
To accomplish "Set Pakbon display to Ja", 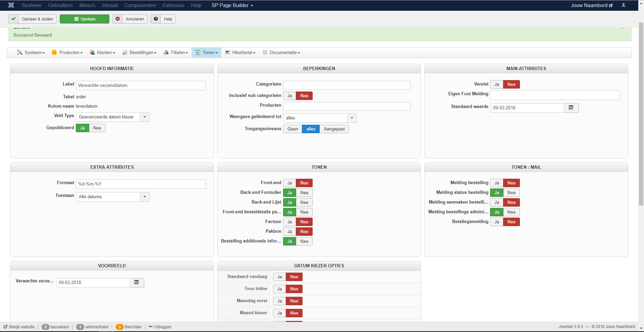I will click(289, 231).
